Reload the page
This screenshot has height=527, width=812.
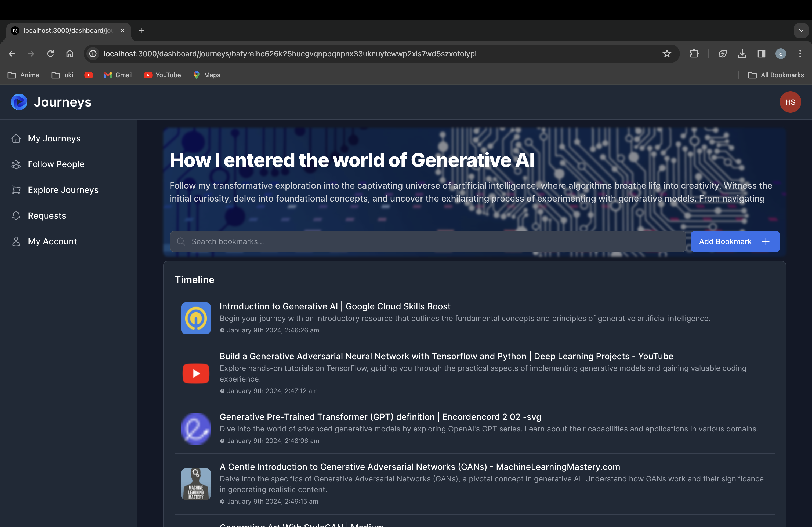coord(50,53)
